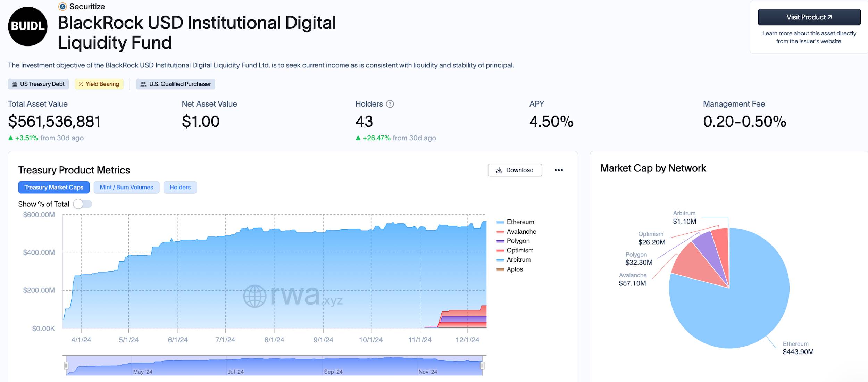The width and height of the screenshot is (868, 382).
Task: Select the Mint / Burn Volumes tab
Action: (126, 187)
